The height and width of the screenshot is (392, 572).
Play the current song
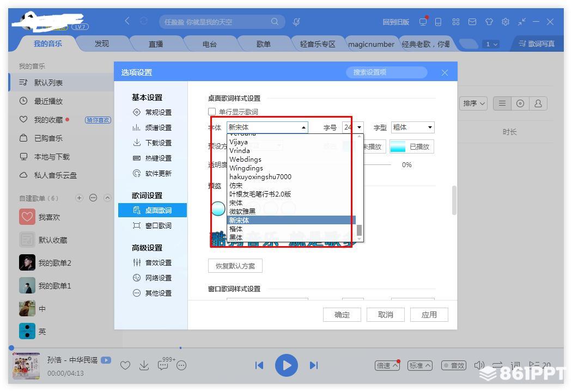[x=287, y=365]
